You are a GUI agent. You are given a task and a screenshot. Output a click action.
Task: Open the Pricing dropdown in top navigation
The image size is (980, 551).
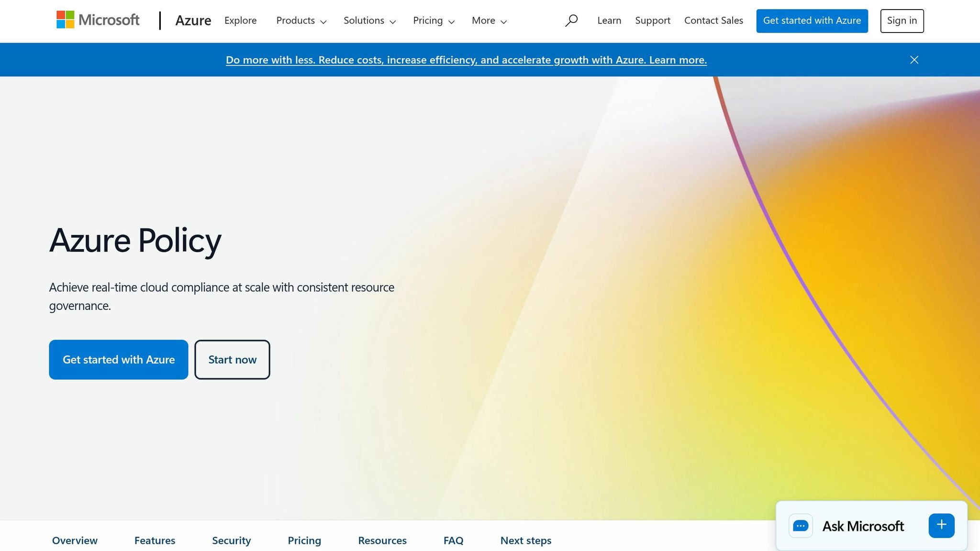434,21
